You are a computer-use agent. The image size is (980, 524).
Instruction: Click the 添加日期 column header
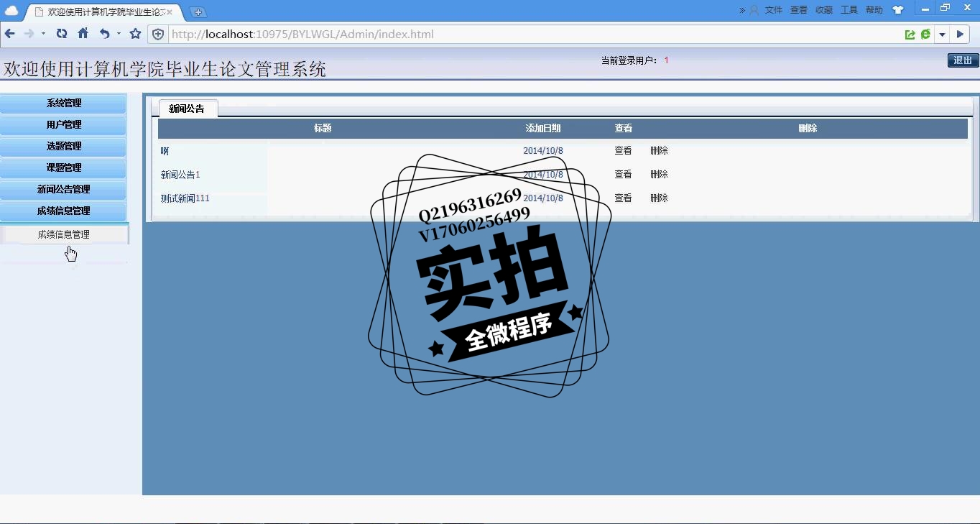point(543,129)
